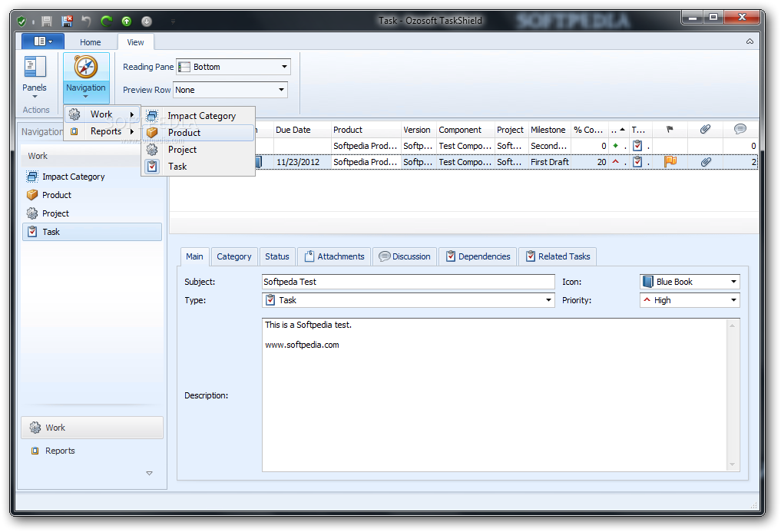Click inside the Description text area
Screen dimensions: 781x532
pos(495,395)
